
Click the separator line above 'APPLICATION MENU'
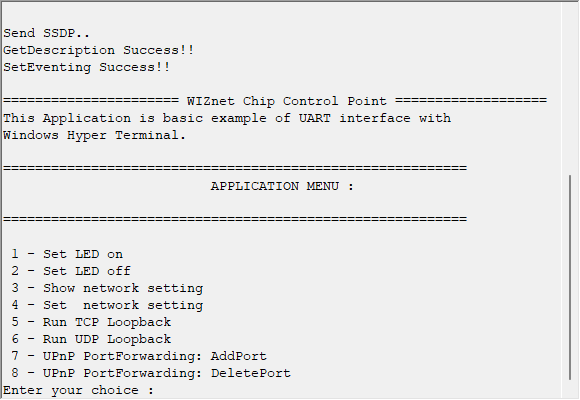point(235,169)
